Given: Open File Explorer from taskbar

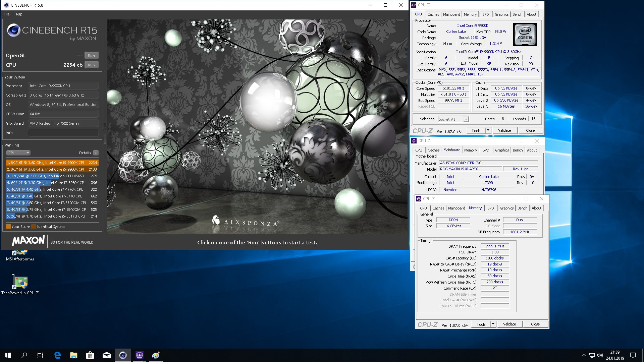Looking at the screenshot, I should coord(74,355).
